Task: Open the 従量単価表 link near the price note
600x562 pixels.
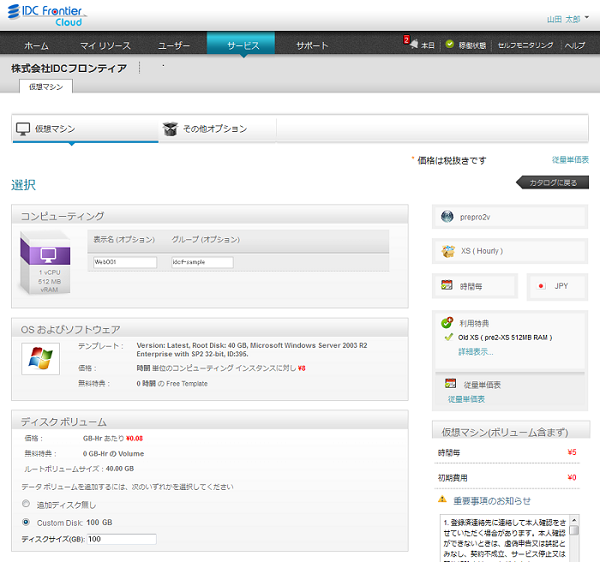Action: (570, 160)
